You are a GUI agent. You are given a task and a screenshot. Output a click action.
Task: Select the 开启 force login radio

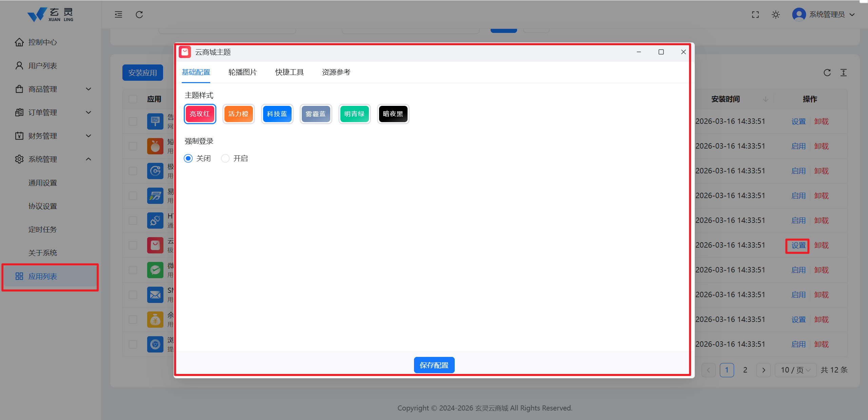click(225, 158)
